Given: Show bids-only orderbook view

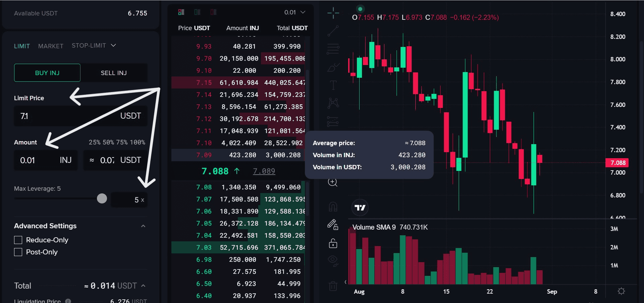Looking at the screenshot, I should point(197,12).
